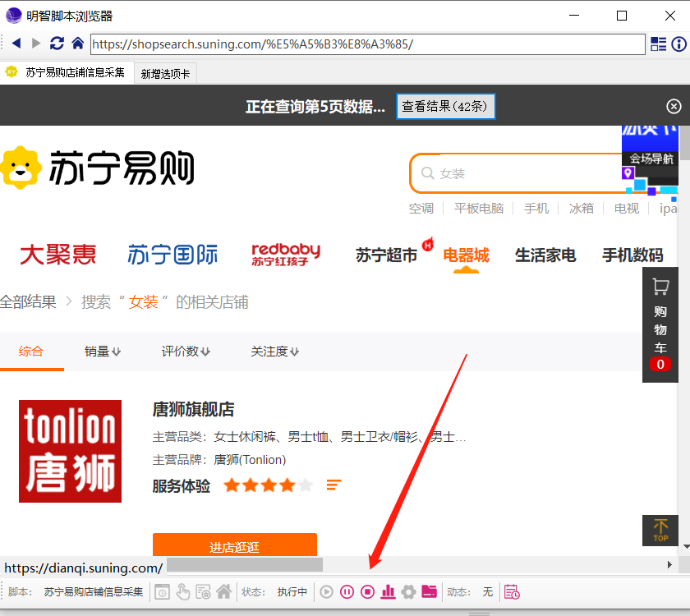690x616 pixels.
Task: Jump back to top with the TOP button
Action: [x=660, y=531]
